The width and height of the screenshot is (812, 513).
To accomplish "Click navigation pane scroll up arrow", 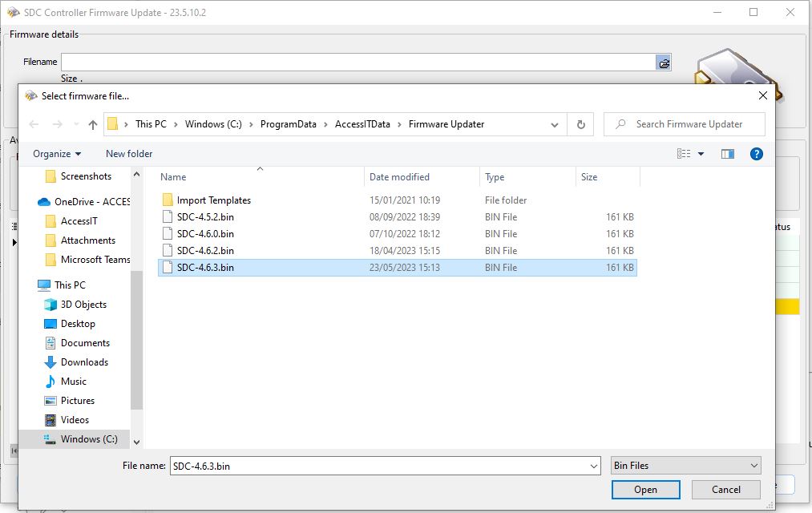I will click(137, 175).
